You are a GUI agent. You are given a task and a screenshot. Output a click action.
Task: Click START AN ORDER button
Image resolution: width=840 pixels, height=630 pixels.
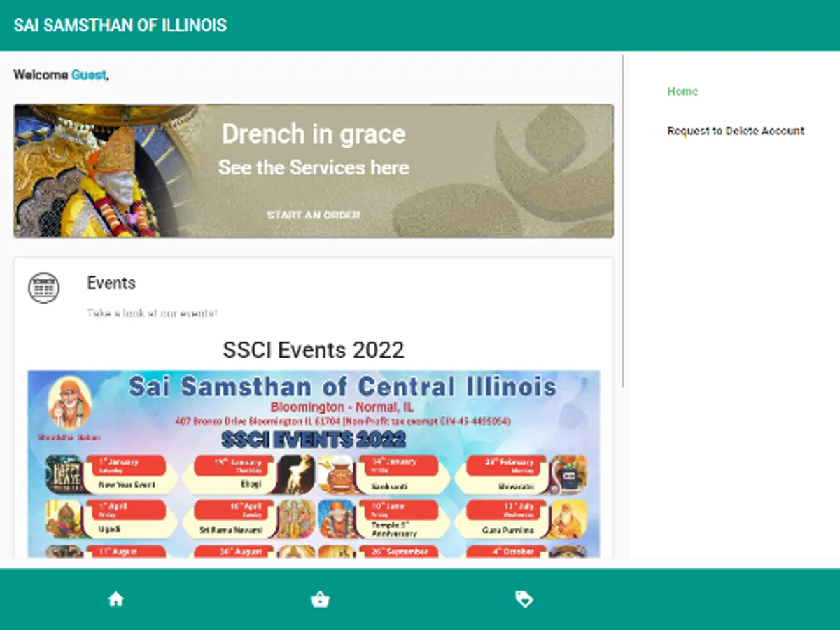[314, 215]
